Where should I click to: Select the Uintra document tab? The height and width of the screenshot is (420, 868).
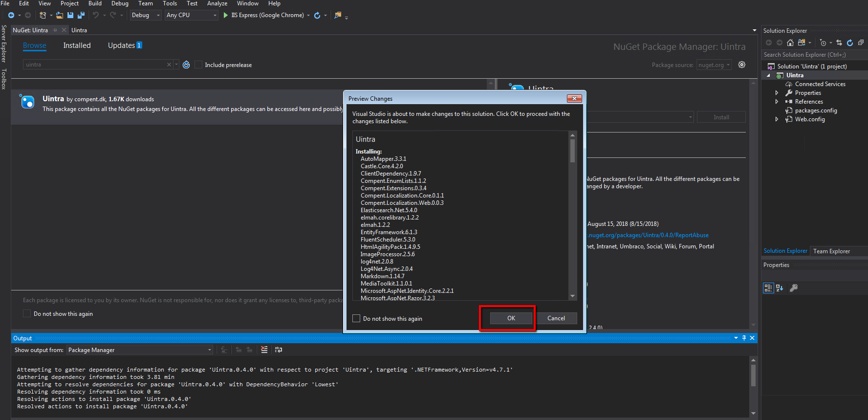click(x=79, y=30)
